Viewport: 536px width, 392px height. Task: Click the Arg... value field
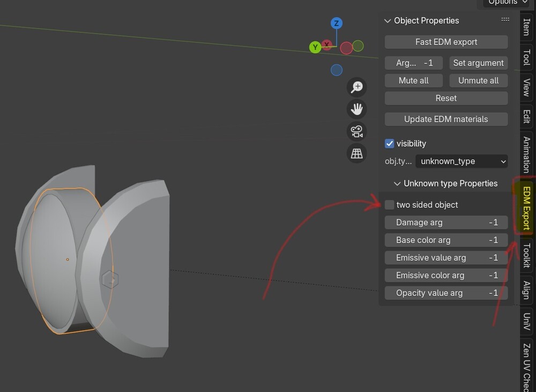[x=414, y=63]
